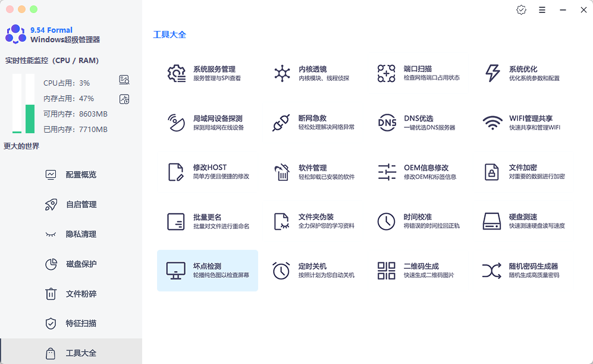Image resolution: width=593 pixels, height=364 pixels.
Task: Open the 随机密码生成器 shuffle icon
Action: (492, 271)
